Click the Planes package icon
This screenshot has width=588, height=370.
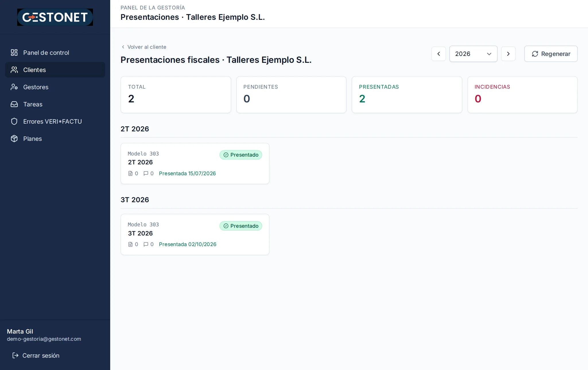[14, 139]
